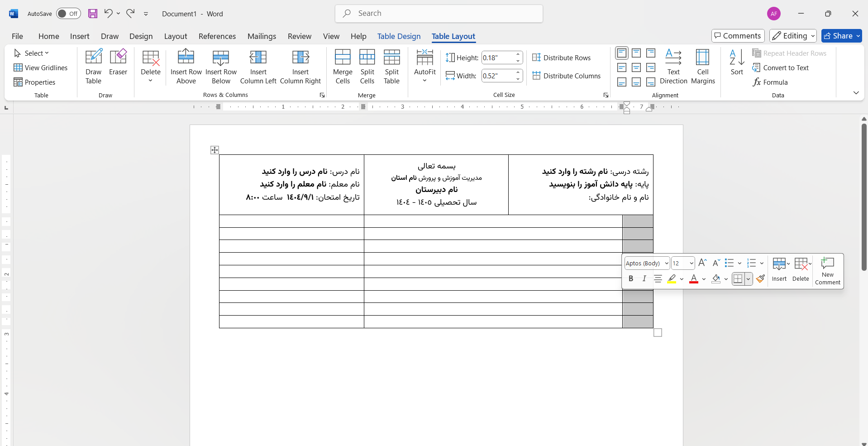Open the font name dropdown Aptos (Body)
Viewport: 868px width, 446px height.
point(667,263)
